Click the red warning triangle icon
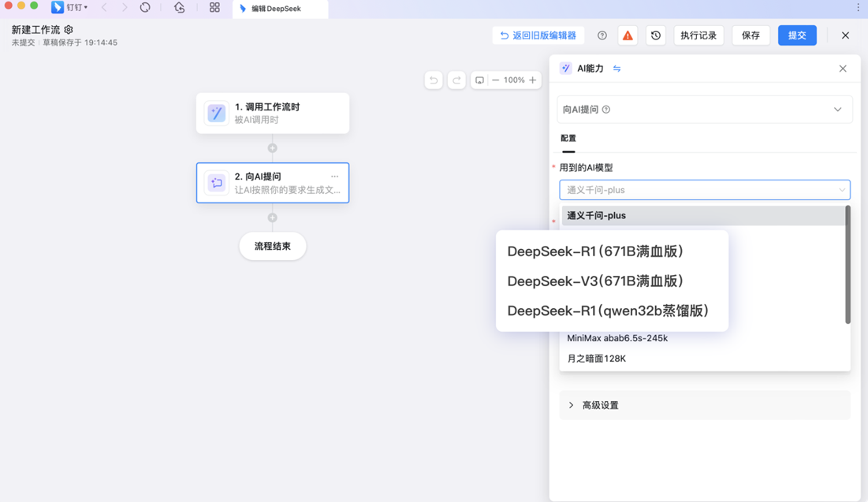The width and height of the screenshot is (868, 502). coord(628,35)
